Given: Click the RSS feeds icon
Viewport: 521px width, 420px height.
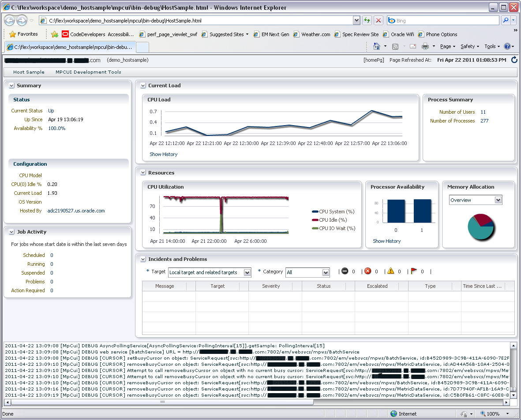Looking at the screenshot, I should (x=395, y=46).
